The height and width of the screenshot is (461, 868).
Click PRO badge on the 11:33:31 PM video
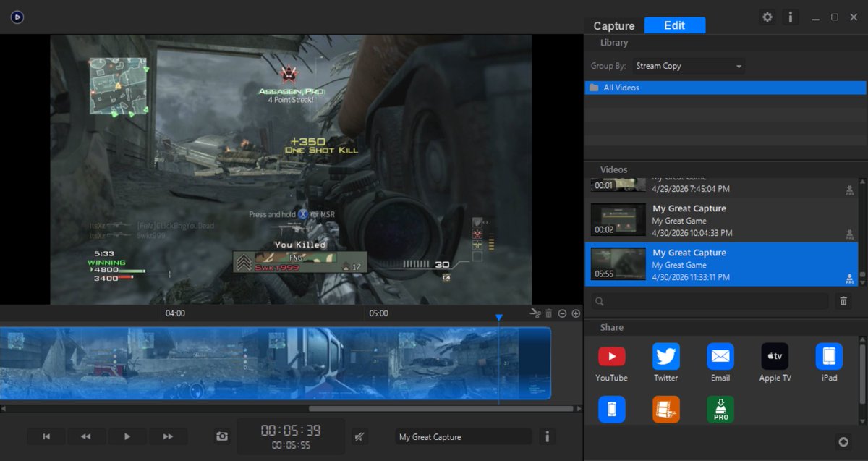pyautogui.click(x=850, y=279)
